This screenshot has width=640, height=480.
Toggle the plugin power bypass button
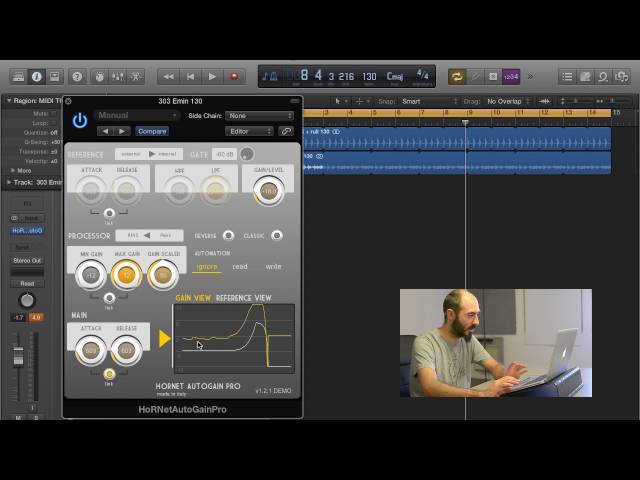(x=80, y=121)
